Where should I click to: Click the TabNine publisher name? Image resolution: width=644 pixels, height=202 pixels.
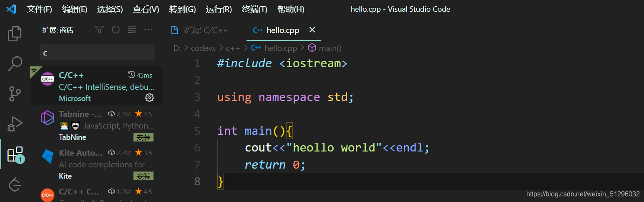click(73, 137)
